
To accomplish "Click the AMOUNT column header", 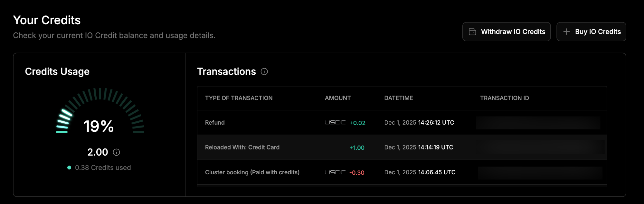I will coord(337,98).
